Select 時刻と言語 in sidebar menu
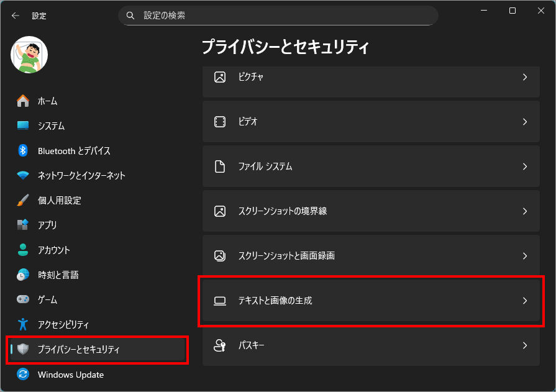The width and height of the screenshot is (556, 392). coord(58,275)
